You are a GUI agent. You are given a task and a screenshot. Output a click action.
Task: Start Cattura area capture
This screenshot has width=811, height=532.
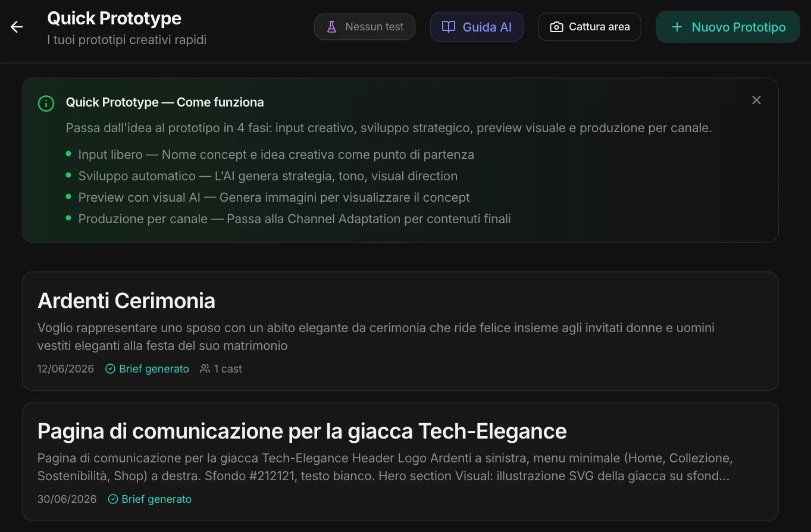(590, 27)
